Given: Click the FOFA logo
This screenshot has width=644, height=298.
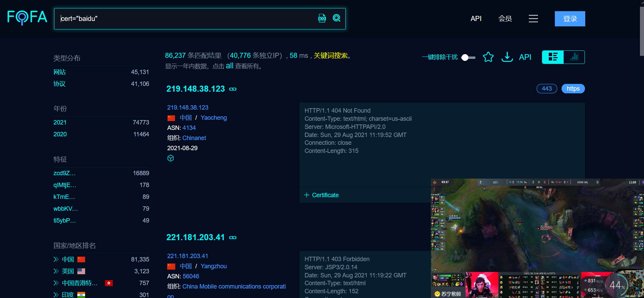Looking at the screenshot, I should point(27,17).
